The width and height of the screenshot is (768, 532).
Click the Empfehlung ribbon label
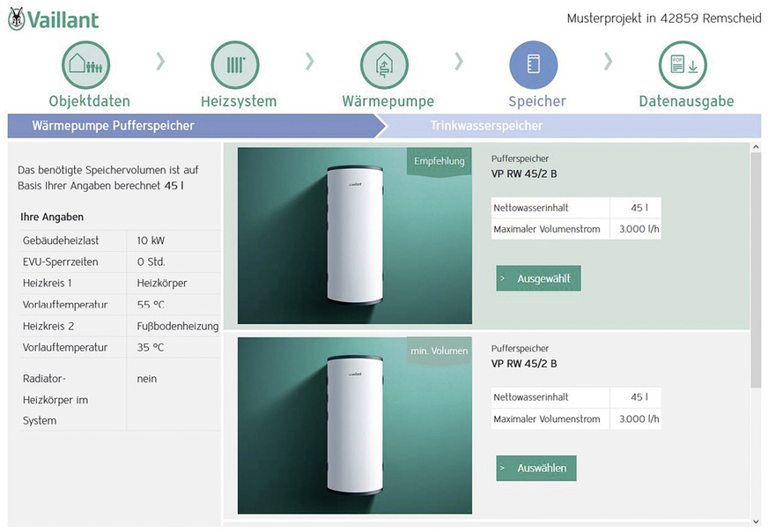pyautogui.click(x=439, y=161)
